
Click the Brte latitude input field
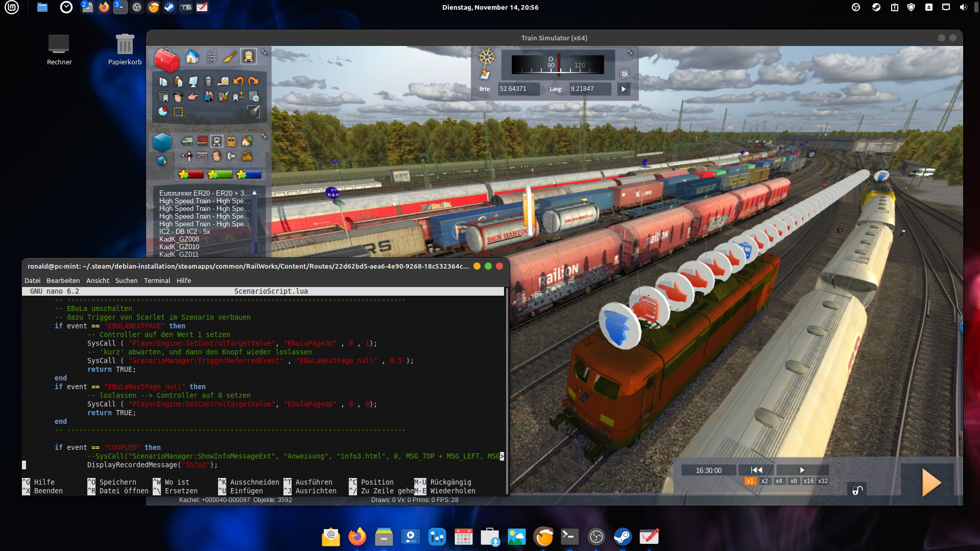[x=518, y=89]
